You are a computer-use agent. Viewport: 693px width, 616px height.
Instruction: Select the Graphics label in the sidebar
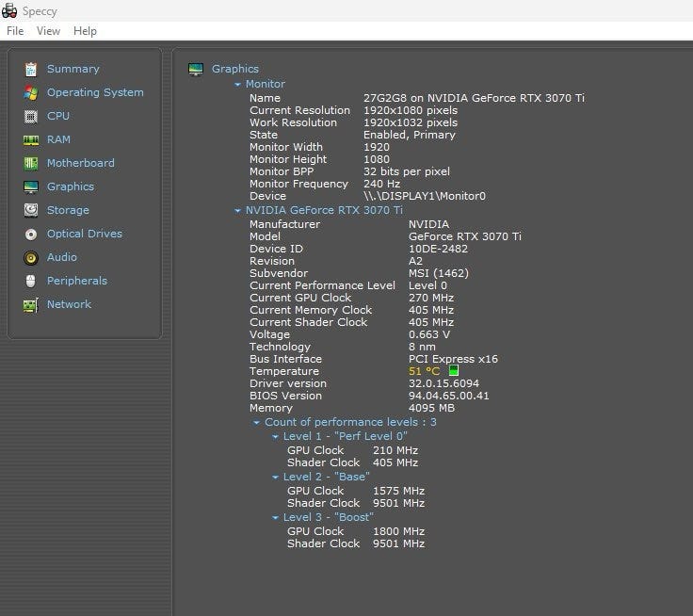[71, 186]
